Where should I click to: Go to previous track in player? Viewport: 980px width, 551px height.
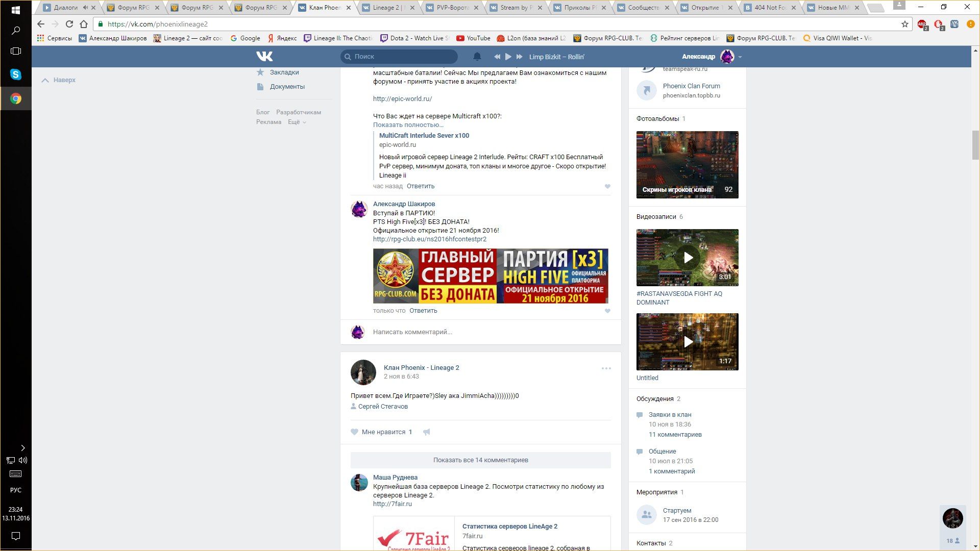(x=497, y=57)
